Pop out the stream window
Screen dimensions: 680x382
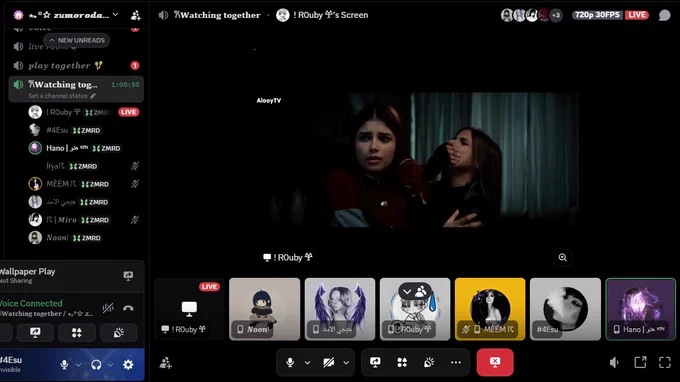pos(640,362)
